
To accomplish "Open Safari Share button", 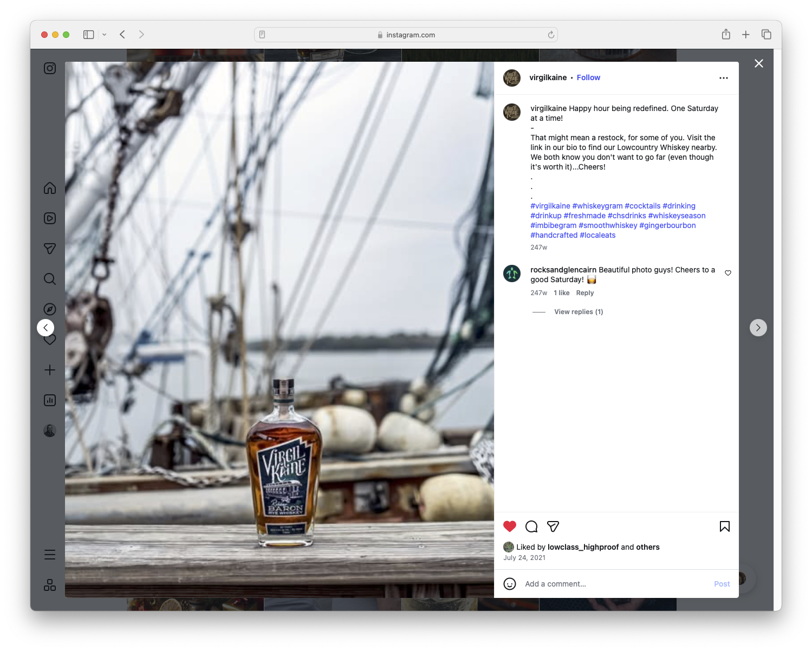I will tap(726, 34).
